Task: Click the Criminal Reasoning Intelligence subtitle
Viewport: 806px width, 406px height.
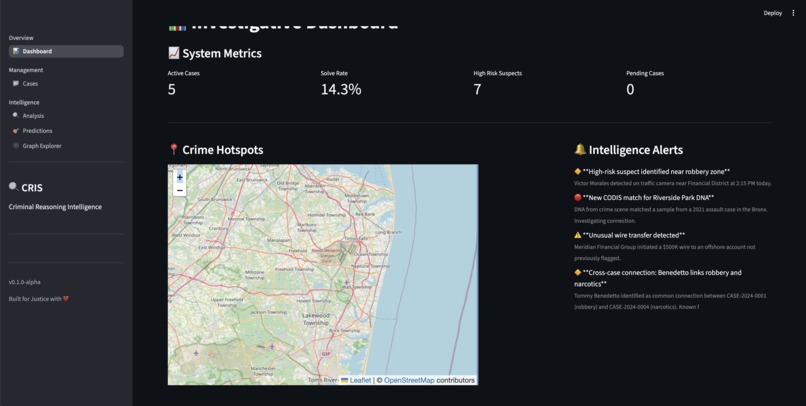Action: pos(55,207)
